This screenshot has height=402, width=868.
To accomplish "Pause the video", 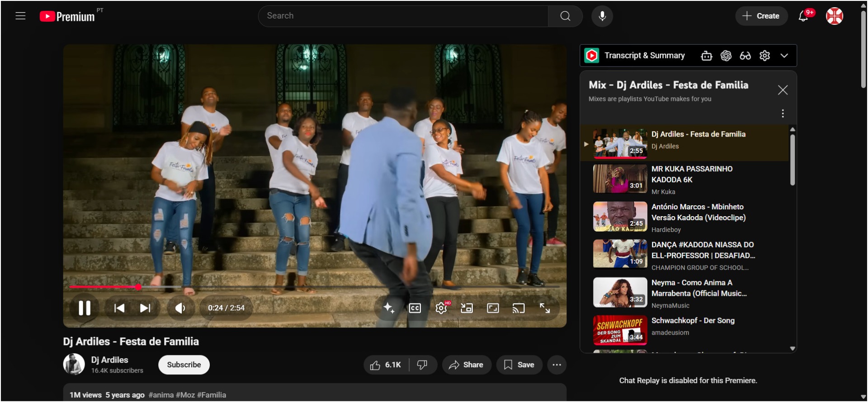I will [85, 308].
